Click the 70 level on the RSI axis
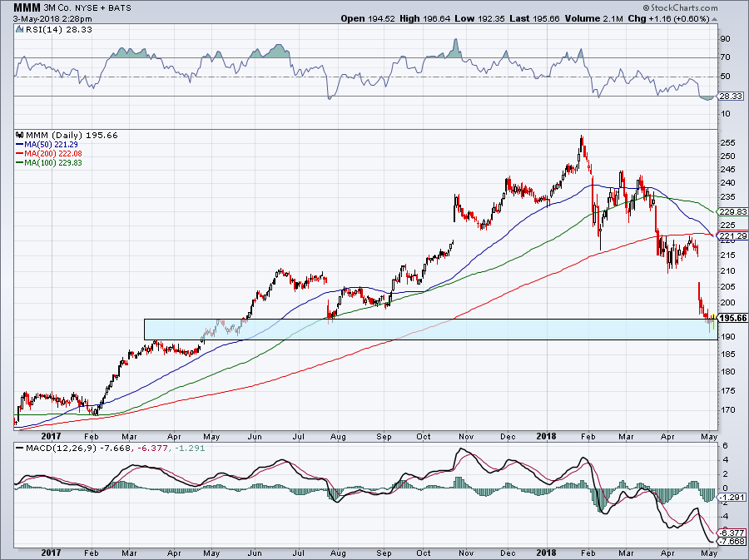This screenshot has width=749, height=560. pos(725,57)
